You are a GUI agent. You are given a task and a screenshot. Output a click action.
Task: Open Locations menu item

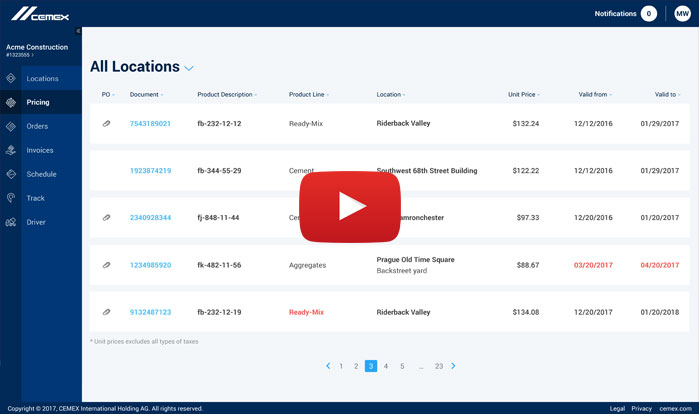[x=42, y=78]
